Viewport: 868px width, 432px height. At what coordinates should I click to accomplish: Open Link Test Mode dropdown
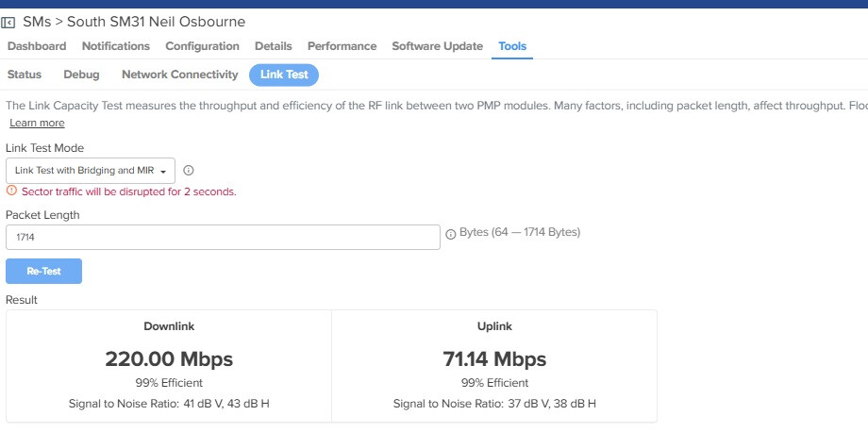tap(91, 171)
